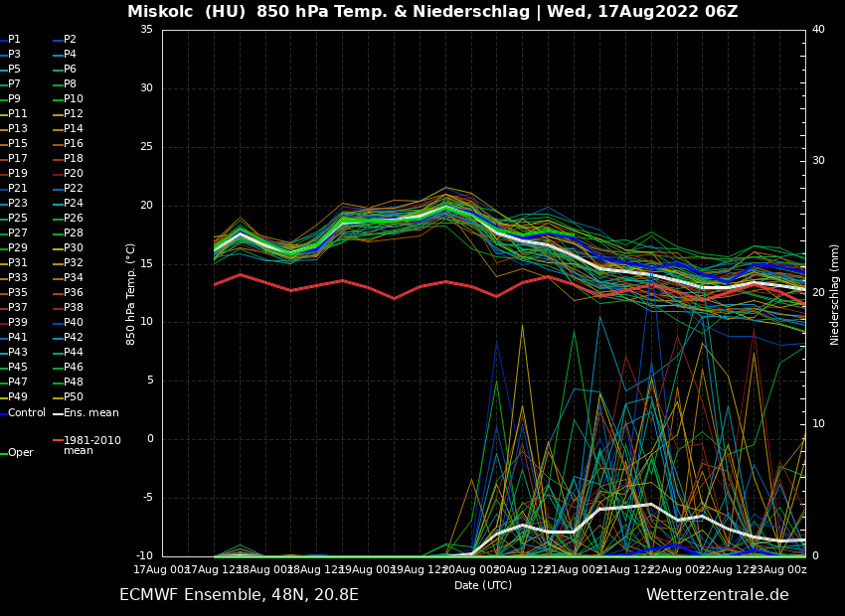Click the ECMWF Ensemble, 48N, 20.8E caption
845x616 pixels.
239,595
